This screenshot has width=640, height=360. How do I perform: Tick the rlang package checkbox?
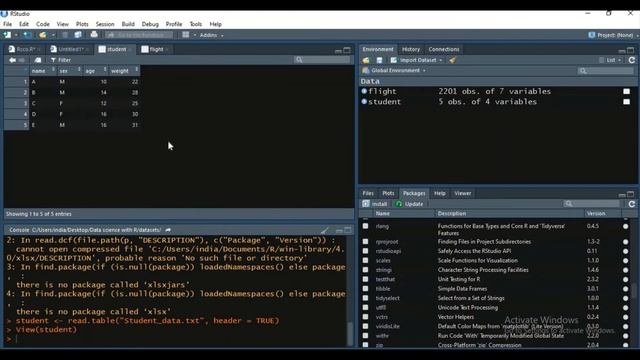pyautogui.click(x=365, y=226)
